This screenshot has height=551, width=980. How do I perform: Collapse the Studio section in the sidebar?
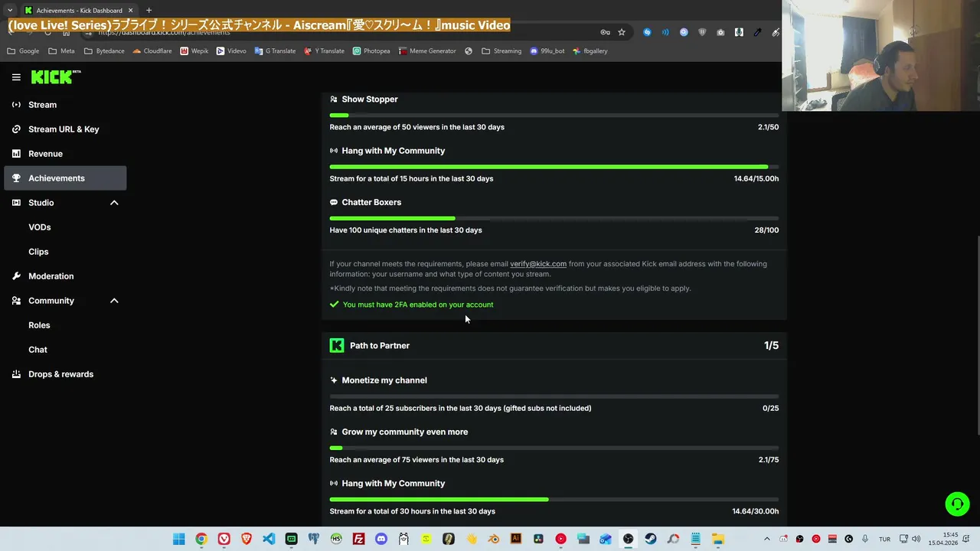114,203
